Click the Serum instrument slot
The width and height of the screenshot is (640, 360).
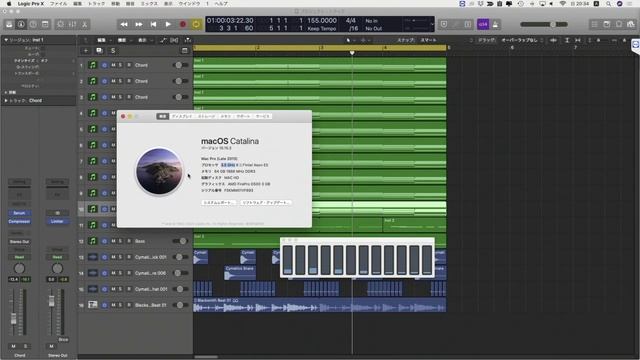click(19, 213)
